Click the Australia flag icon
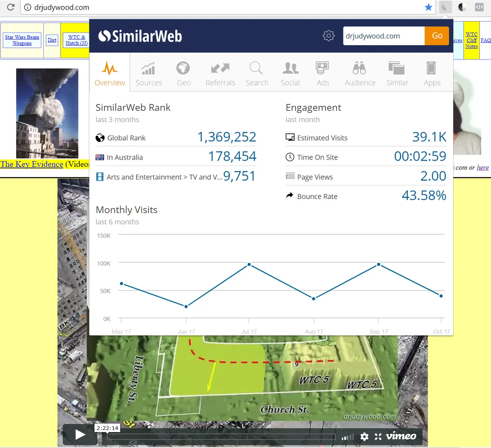Image resolution: width=491 pixels, height=448 pixels. click(100, 157)
